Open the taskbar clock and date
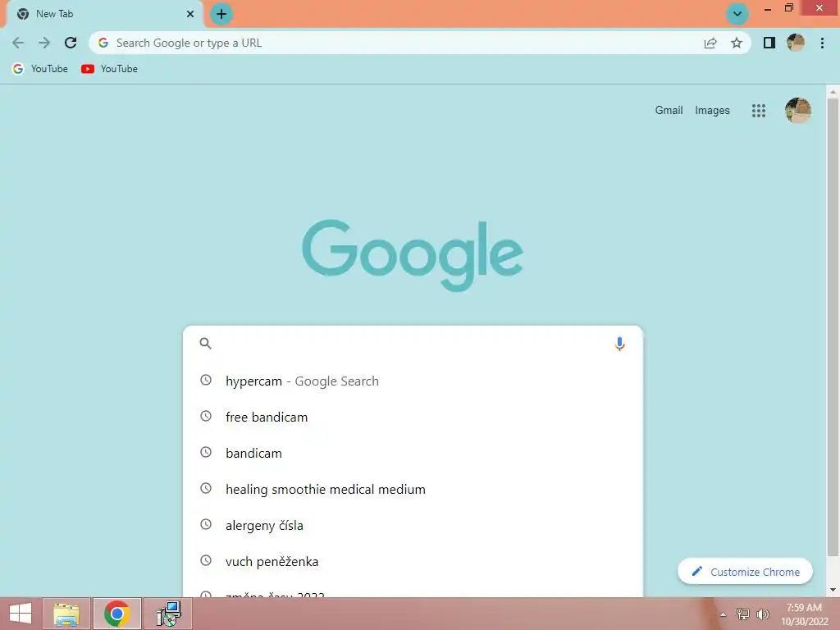Screen dimensions: 840x630 click(x=804, y=614)
